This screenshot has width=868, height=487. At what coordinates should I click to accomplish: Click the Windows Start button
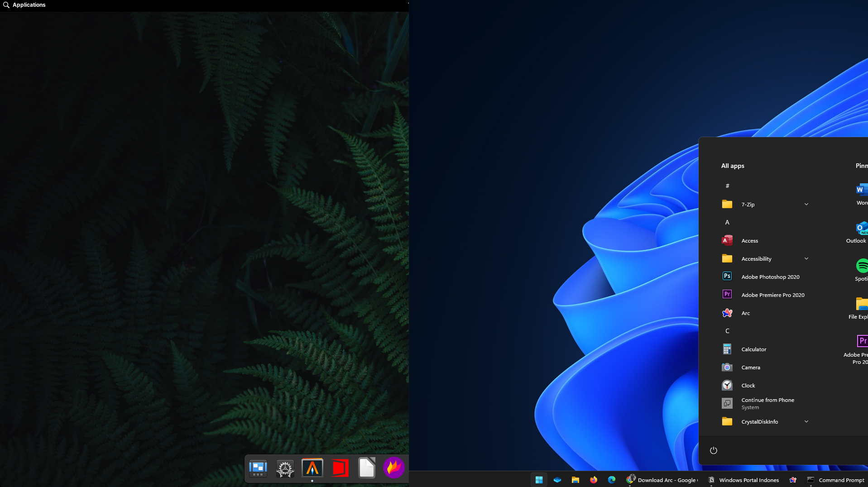539,480
